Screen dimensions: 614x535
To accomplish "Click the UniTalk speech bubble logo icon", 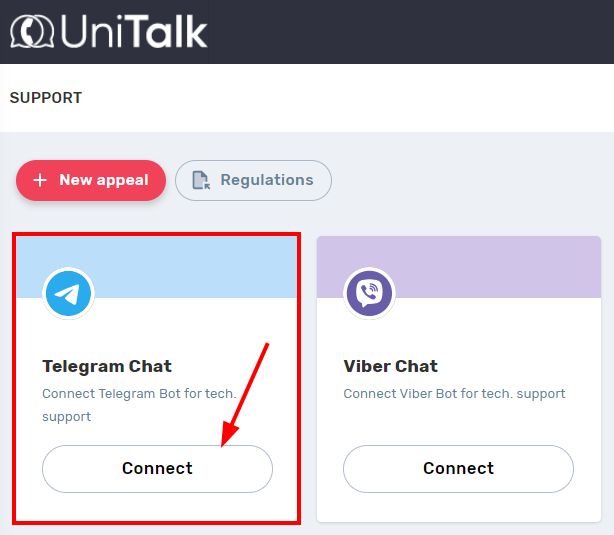I will pos(32,31).
